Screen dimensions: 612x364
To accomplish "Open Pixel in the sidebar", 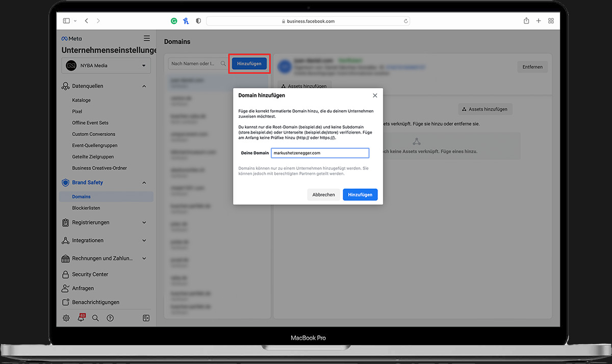I will [x=77, y=112].
